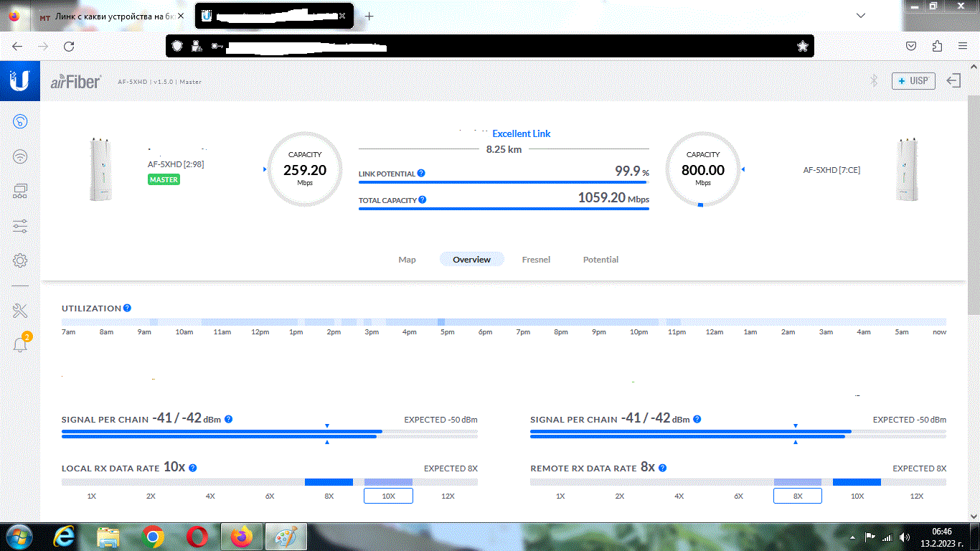Open the Tools wrench sidebar icon

20,311
